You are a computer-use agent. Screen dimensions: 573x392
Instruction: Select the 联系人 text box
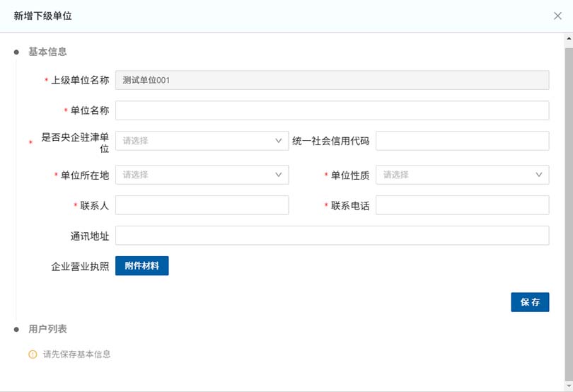tap(202, 205)
